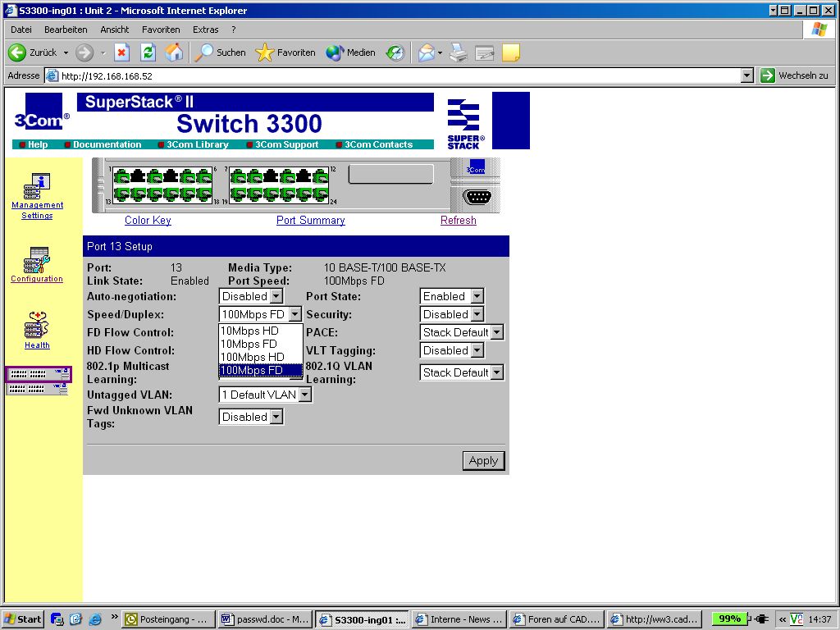Open Fwd Unknown VLAN Tags dropdown
This screenshot has height=630, width=840.
click(x=251, y=417)
